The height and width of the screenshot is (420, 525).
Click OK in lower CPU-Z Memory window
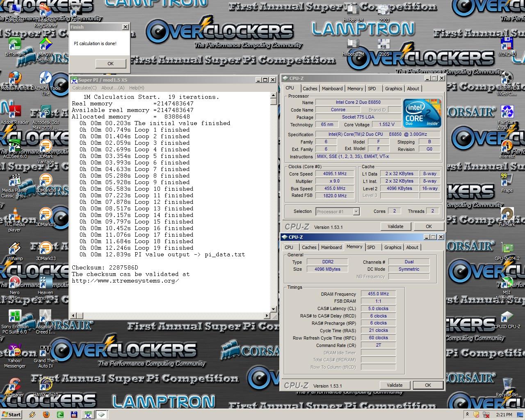(428, 385)
